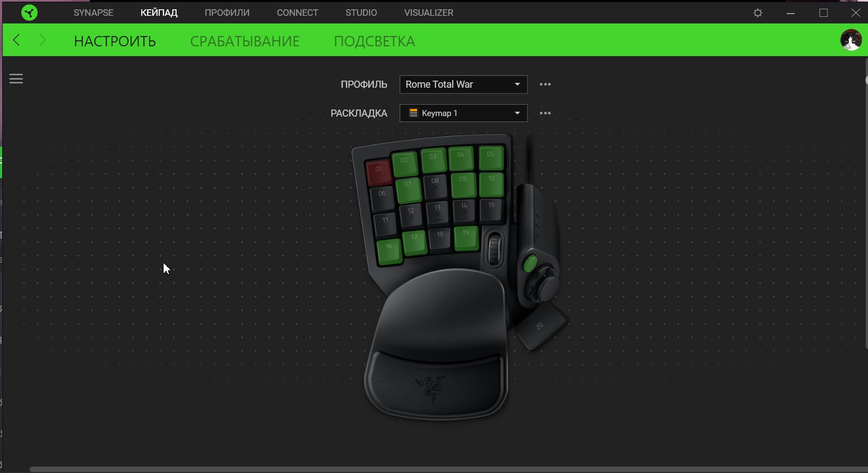This screenshot has height=473, width=868.
Task: Click the Razer logo icon
Action: 29,13
